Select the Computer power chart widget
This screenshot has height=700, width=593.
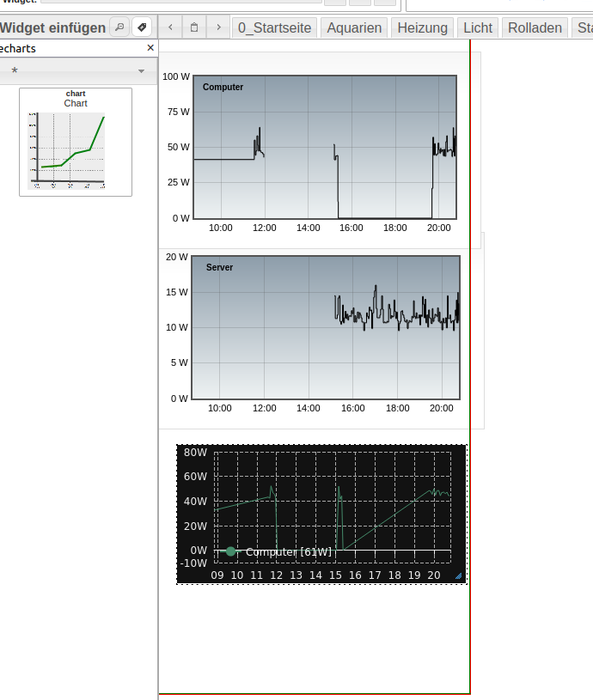tap(320, 150)
